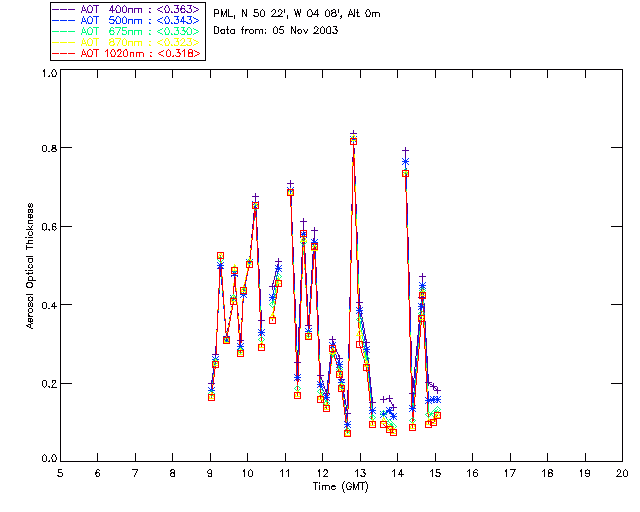The height and width of the screenshot is (512, 640).
Task: Click the x-axis tick label 9
Action: coord(210,473)
